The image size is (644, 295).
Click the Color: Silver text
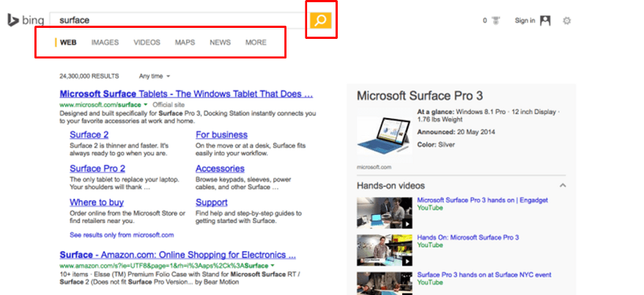coord(436,145)
